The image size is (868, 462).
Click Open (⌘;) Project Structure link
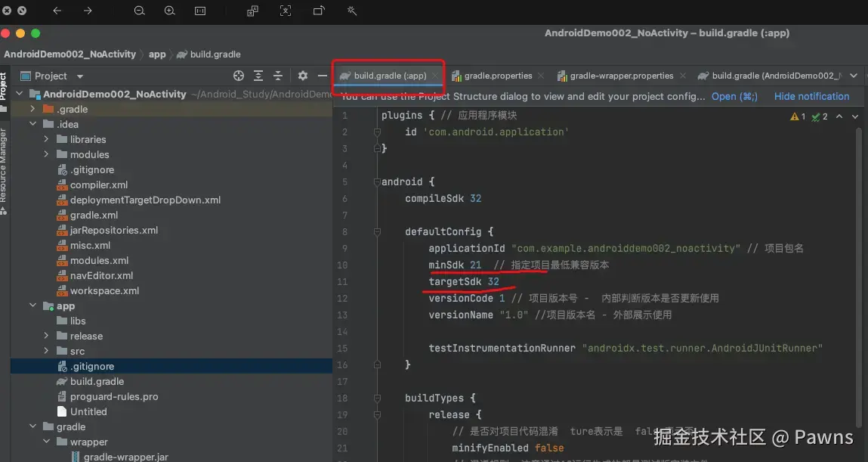pyautogui.click(x=734, y=96)
